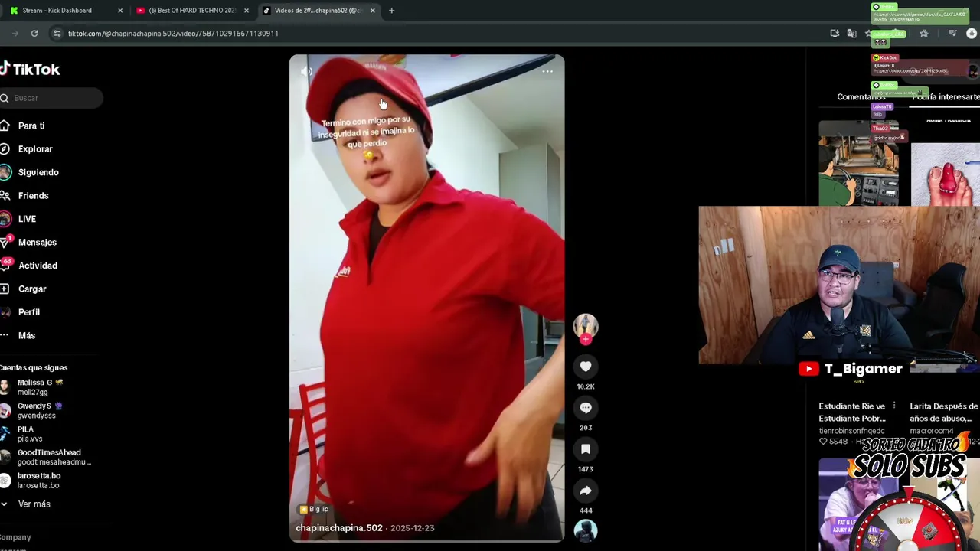The width and height of the screenshot is (980, 551).
Task: Close the TikTok browser tab
Action: click(x=373, y=11)
